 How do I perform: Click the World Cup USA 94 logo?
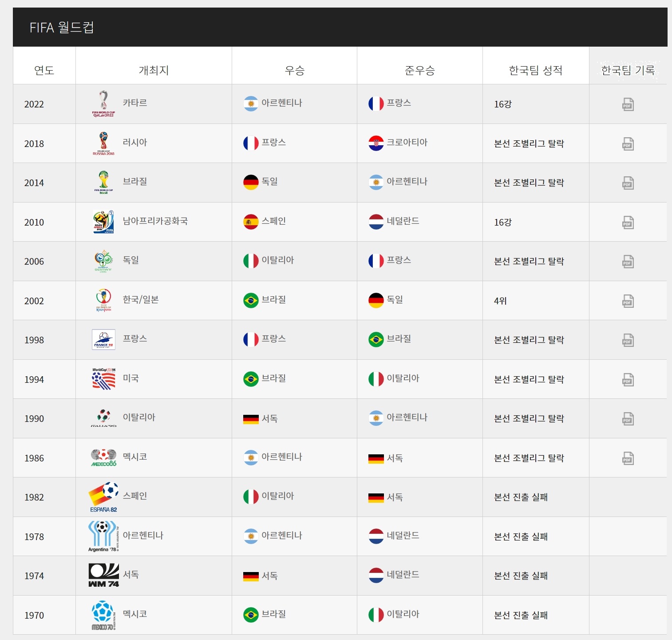[103, 379]
